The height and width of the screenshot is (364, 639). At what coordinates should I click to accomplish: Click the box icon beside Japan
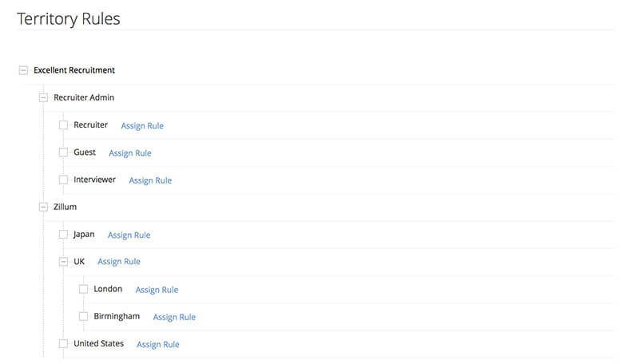click(x=63, y=235)
